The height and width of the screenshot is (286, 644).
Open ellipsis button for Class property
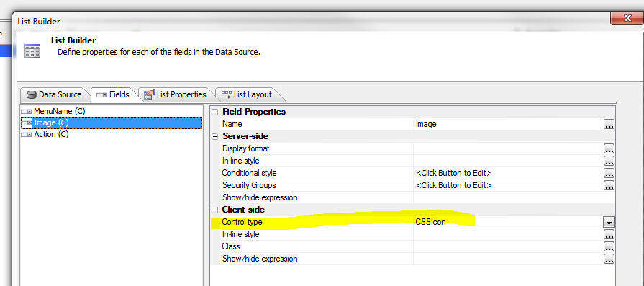[x=609, y=246]
